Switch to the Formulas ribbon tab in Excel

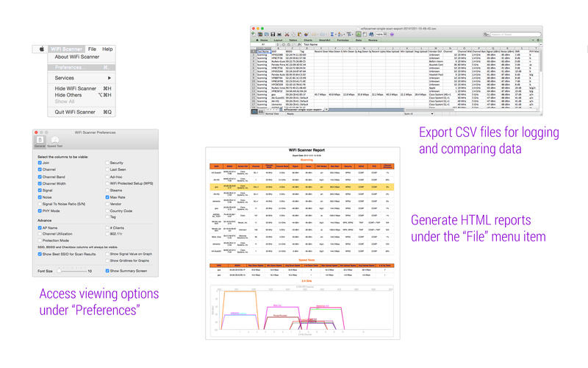[x=343, y=40]
